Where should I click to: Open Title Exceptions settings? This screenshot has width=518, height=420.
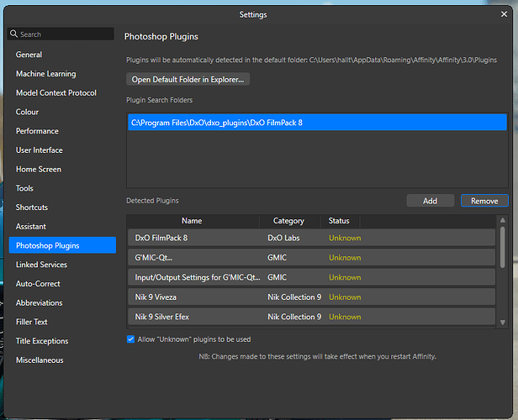(42, 341)
